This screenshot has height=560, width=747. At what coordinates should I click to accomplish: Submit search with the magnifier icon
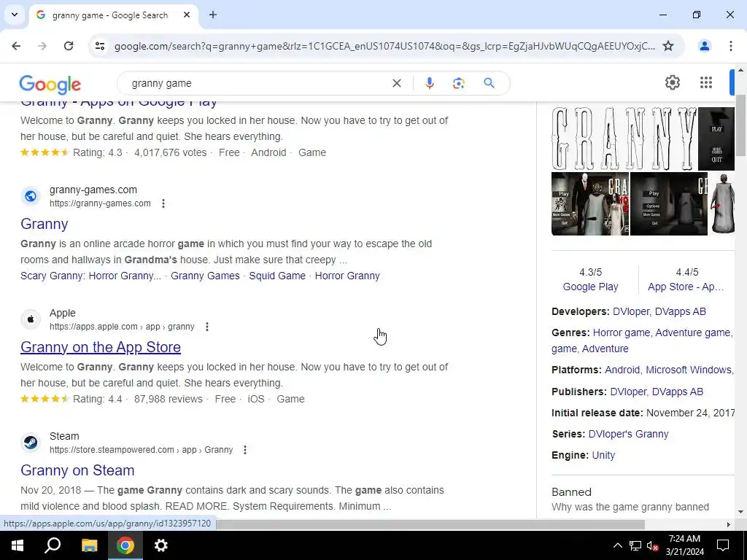[x=489, y=83]
